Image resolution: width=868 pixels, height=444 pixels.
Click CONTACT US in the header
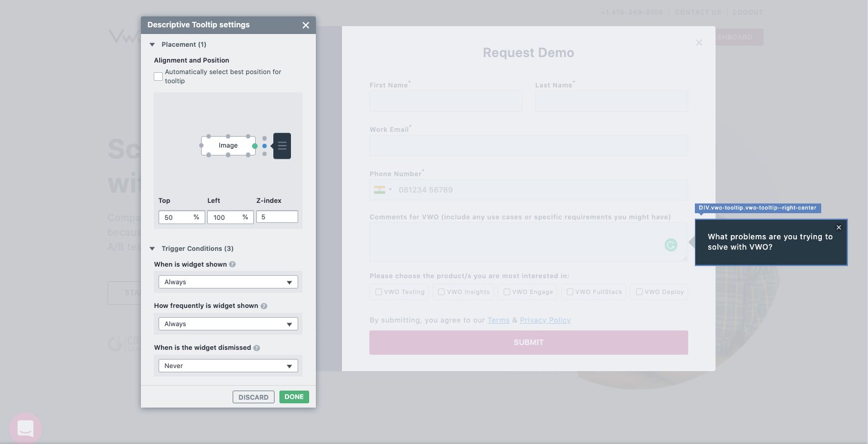698,12
